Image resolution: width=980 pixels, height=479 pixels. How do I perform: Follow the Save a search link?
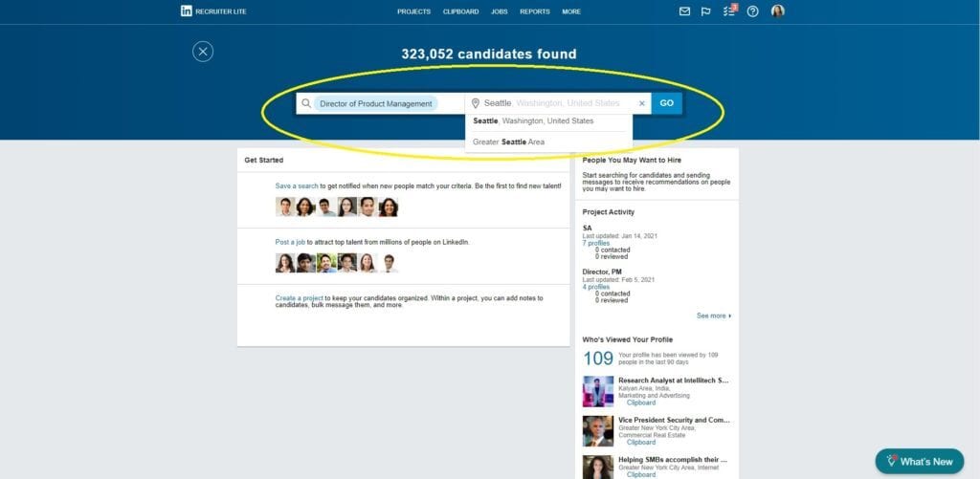tap(297, 186)
